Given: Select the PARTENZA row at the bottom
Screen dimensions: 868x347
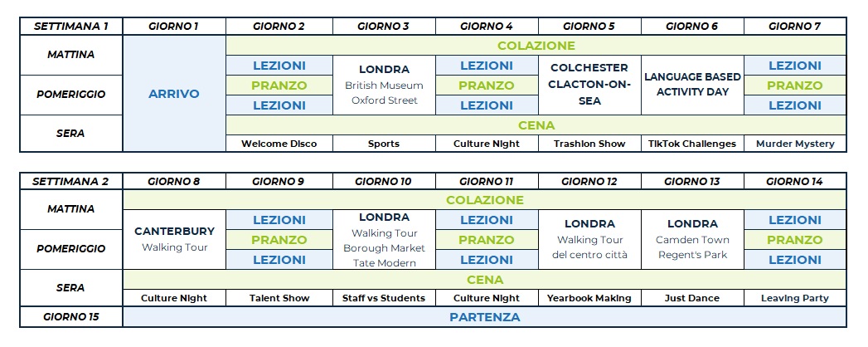Looking at the screenshot, I should click(484, 317).
